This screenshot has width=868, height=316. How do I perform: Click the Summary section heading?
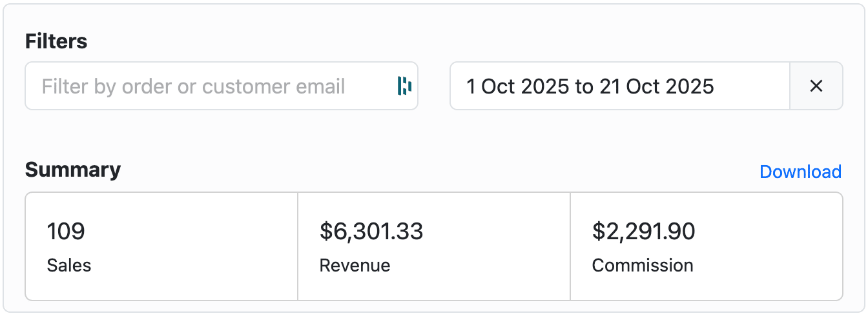click(72, 170)
